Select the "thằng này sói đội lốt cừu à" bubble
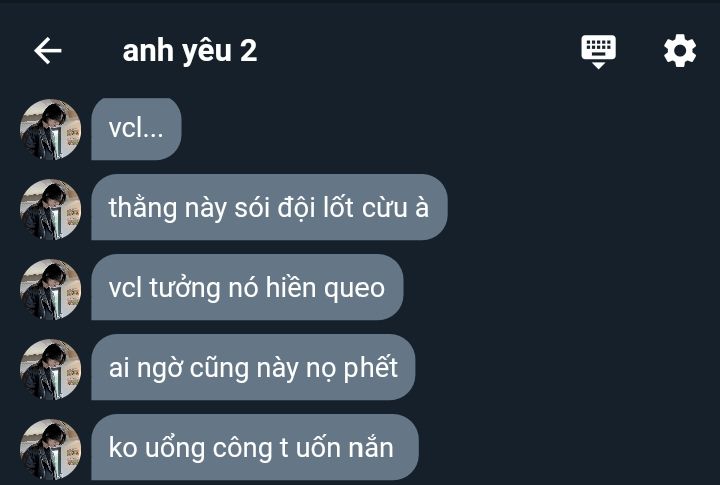720x485 pixels. point(269,207)
